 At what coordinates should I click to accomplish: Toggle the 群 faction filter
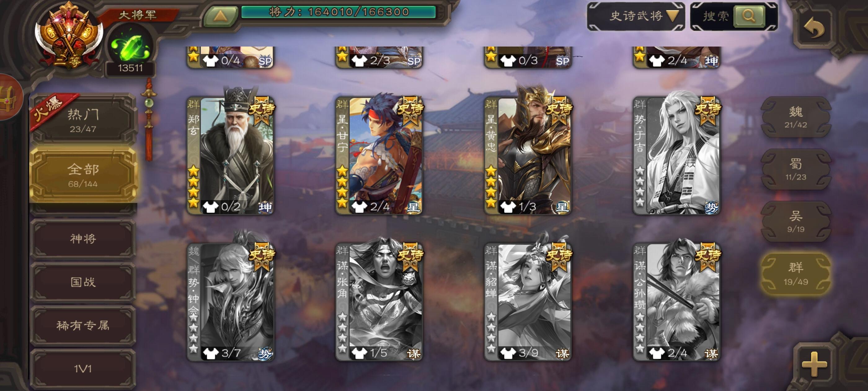[x=795, y=274]
